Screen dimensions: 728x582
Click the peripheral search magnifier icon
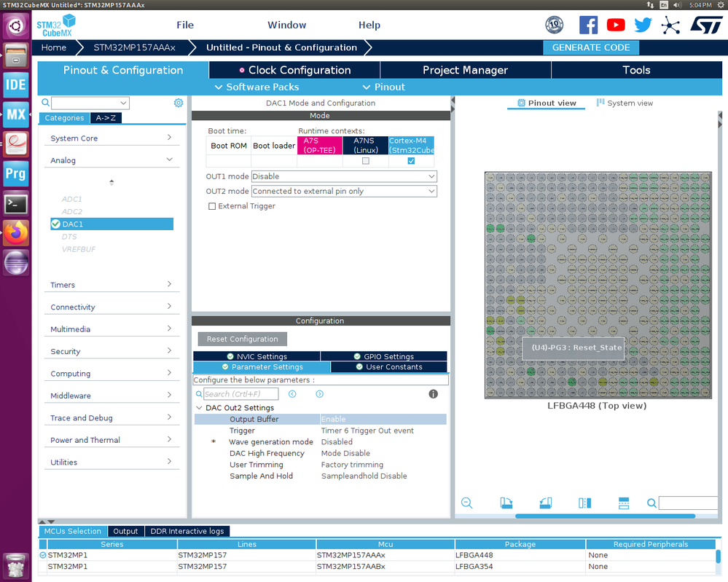[x=45, y=103]
